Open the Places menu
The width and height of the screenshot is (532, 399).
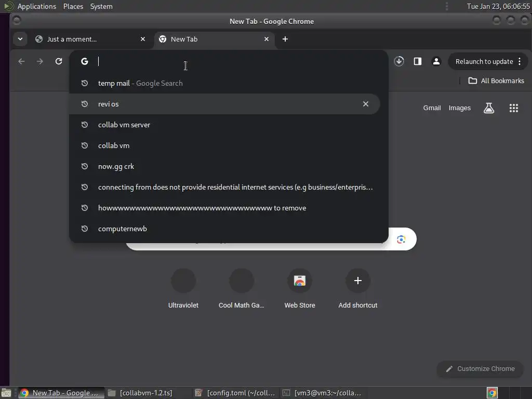click(73, 6)
